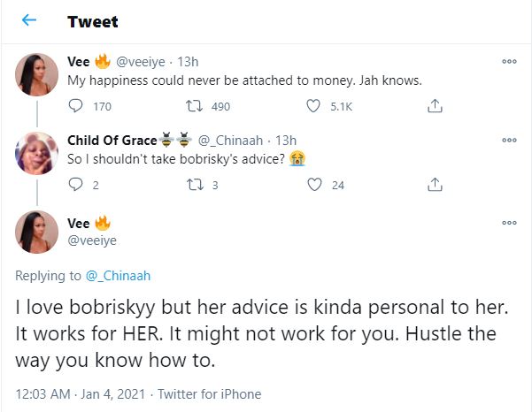Open Vee's avatar on the reply tweet
This screenshot has width=532, height=412.
point(38,233)
